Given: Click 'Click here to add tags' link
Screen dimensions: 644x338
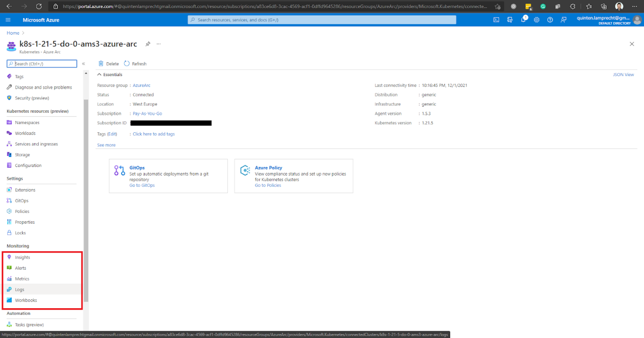Looking at the screenshot, I should 153,134.
